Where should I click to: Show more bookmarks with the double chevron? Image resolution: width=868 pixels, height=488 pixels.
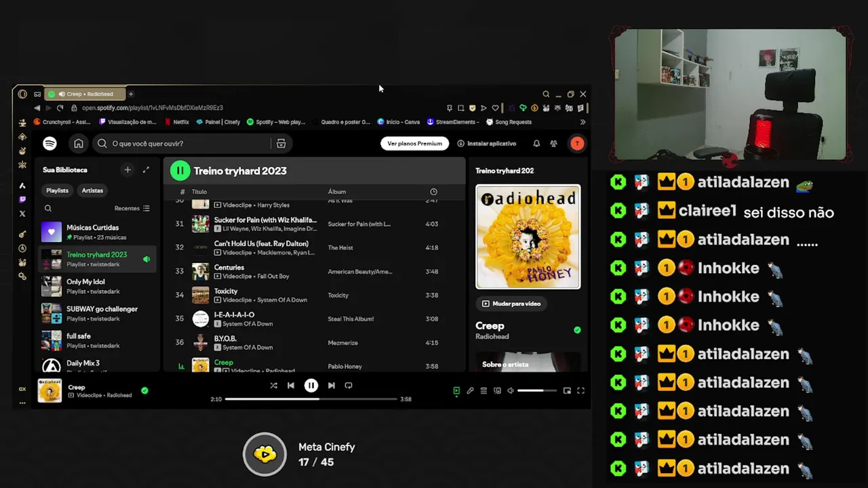coord(583,122)
